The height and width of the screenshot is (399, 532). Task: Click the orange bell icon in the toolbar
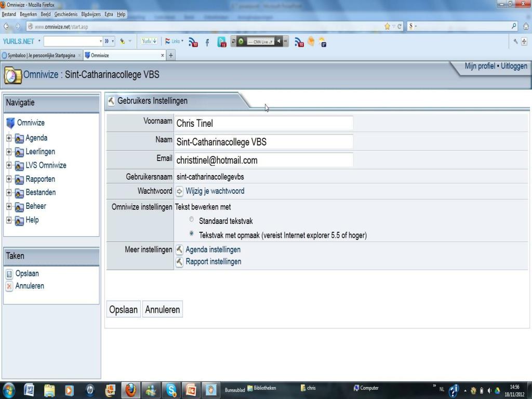coord(311,42)
